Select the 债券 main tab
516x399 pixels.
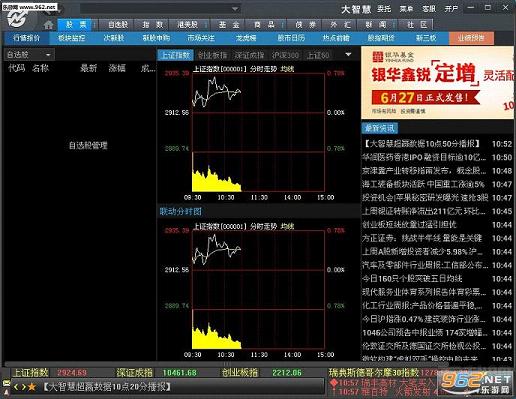pyautogui.click(x=305, y=24)
